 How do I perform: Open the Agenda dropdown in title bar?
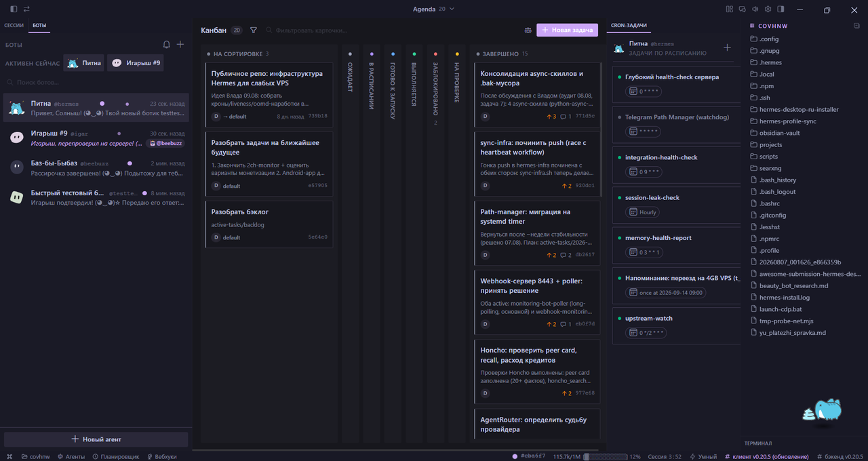click(x=434, y=9)
